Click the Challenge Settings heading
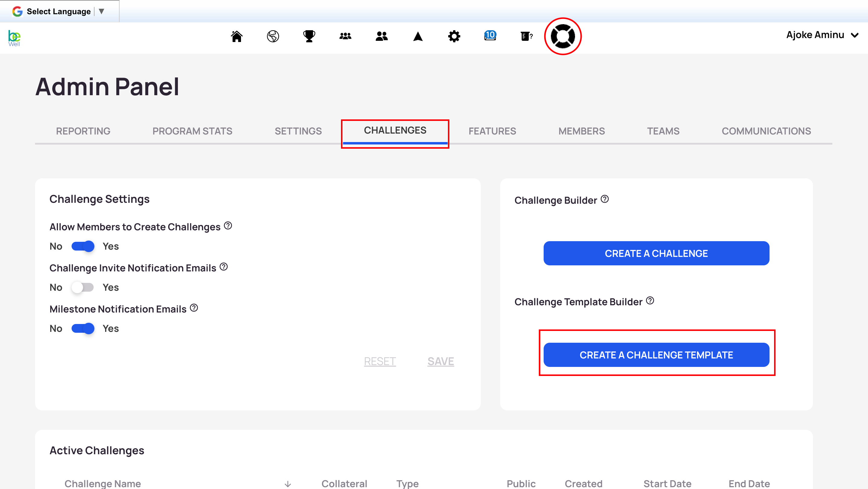Viewport: 868px width, 489px height. (99, 199)
